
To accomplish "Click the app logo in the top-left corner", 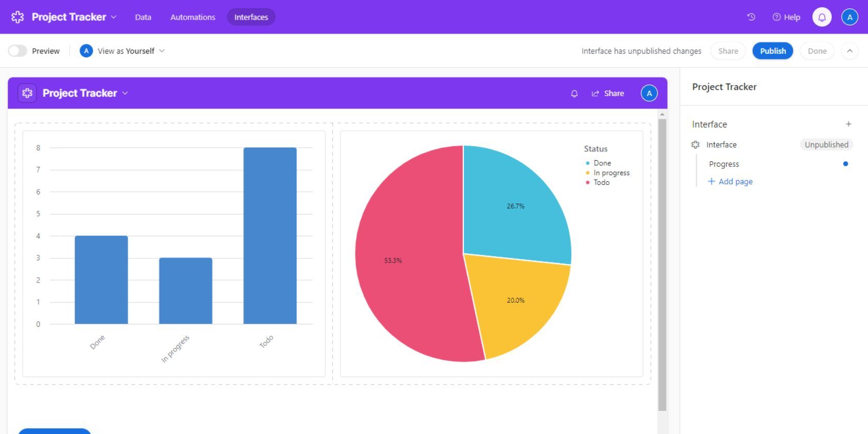I will [x=18, y=17].
